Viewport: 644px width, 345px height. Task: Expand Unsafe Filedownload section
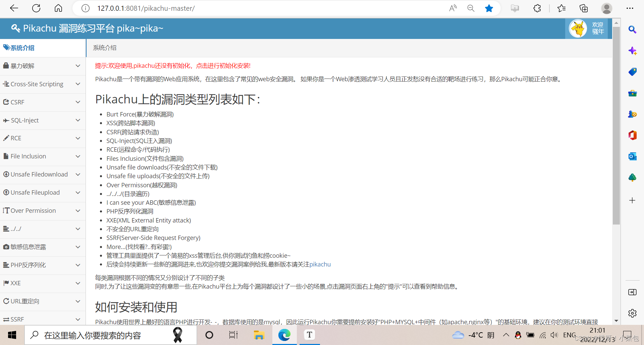(x=43, y=175)
